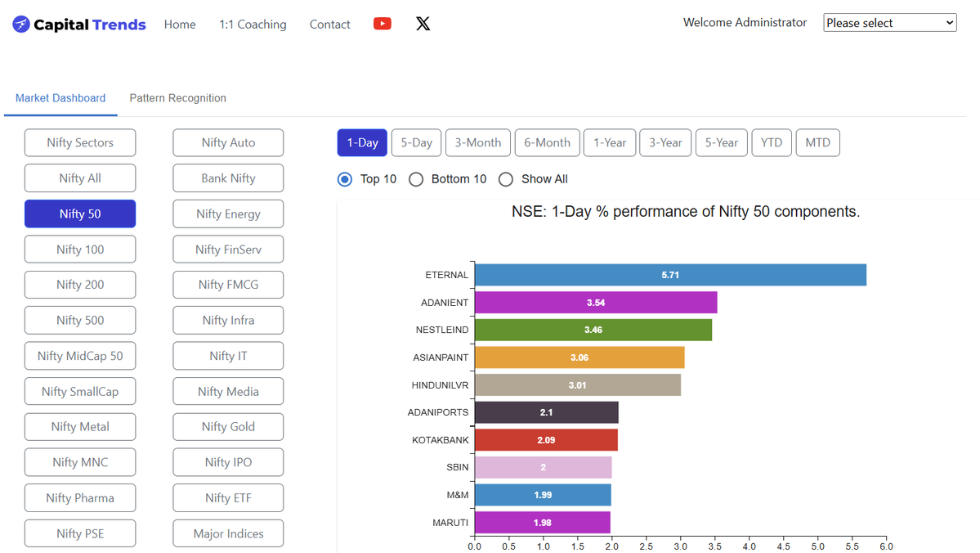This screenshot has width=980, height=553.
Task: Select the Nifty Metal button
Action: [80, 427]
